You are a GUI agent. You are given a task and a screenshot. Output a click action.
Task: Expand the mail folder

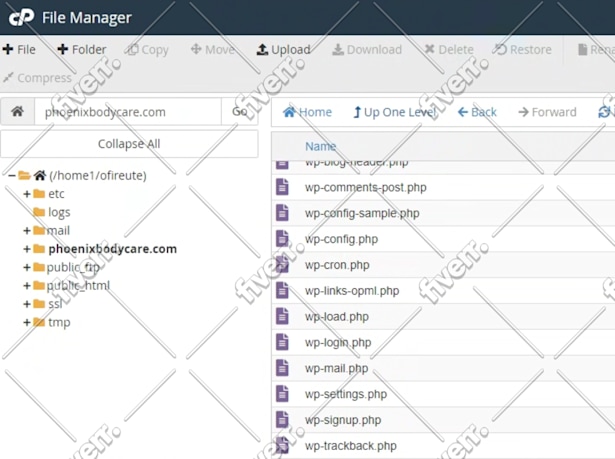point(27,230)
